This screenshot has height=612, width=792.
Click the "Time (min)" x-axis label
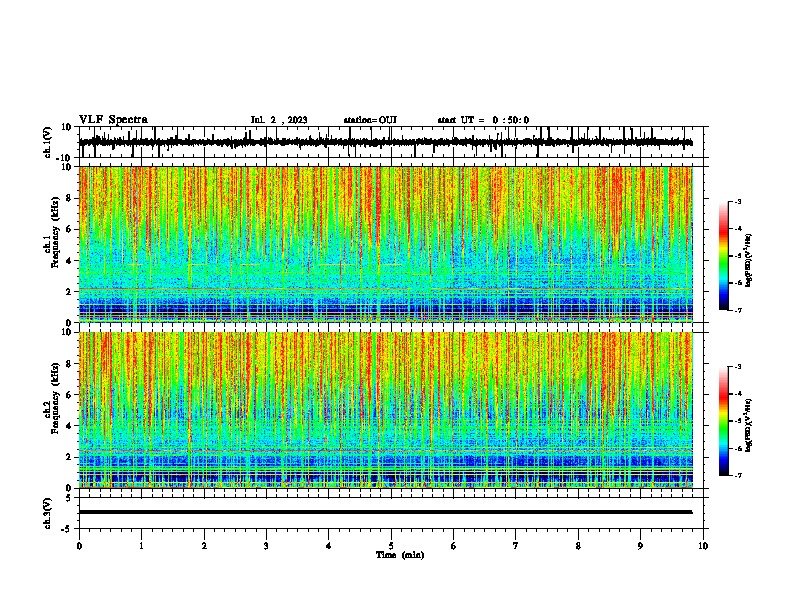coord(400,555)
